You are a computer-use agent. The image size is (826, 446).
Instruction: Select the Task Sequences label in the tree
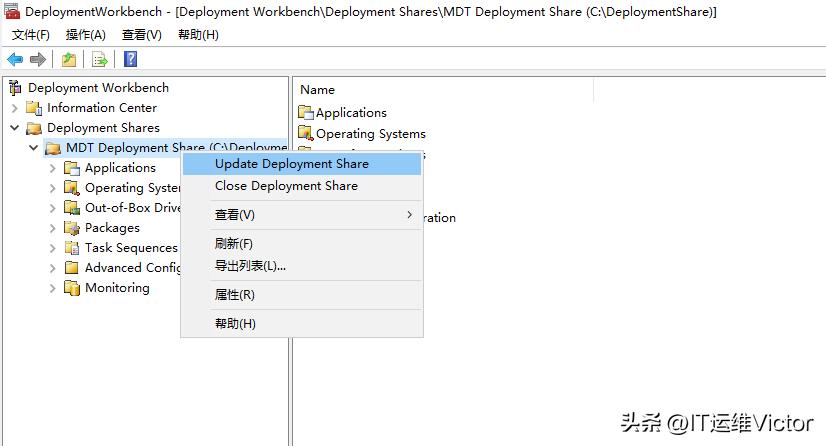pos(131,248)
